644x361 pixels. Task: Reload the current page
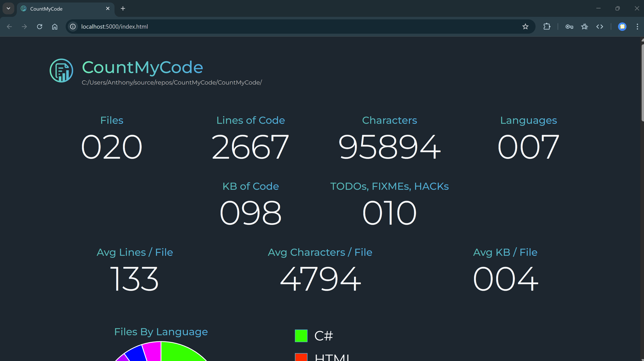(40, 26)
